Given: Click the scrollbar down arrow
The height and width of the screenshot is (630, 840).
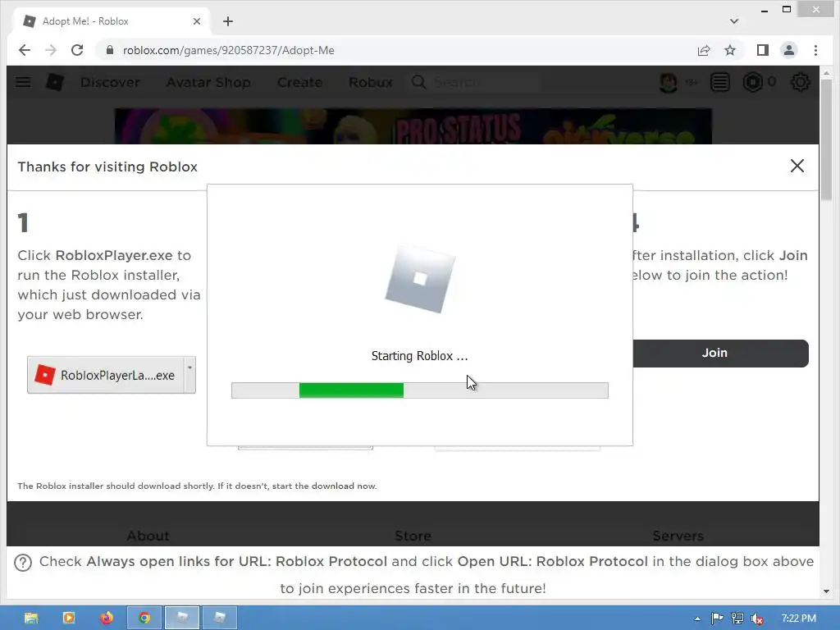Looking at the screenshot, I should point(826,591).
